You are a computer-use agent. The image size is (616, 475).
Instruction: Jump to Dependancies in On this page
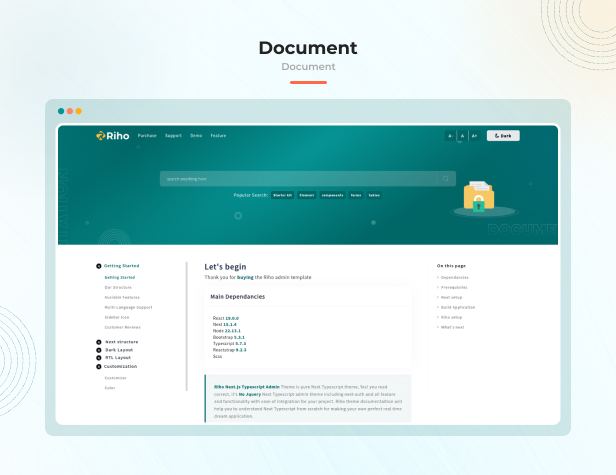455,277
